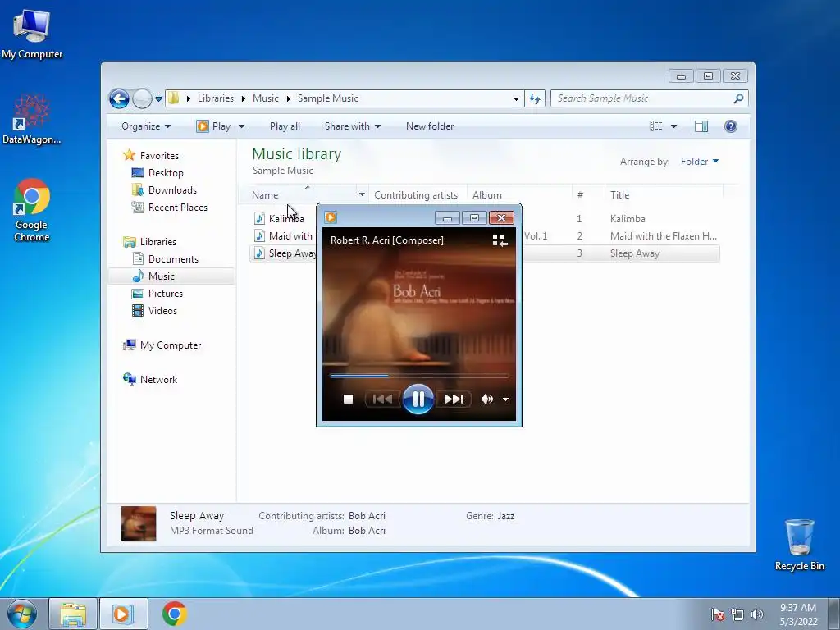This screenshot has width=840, height=630.
Task: Sort by Contributing artists column header
Action: click(416, 195)
